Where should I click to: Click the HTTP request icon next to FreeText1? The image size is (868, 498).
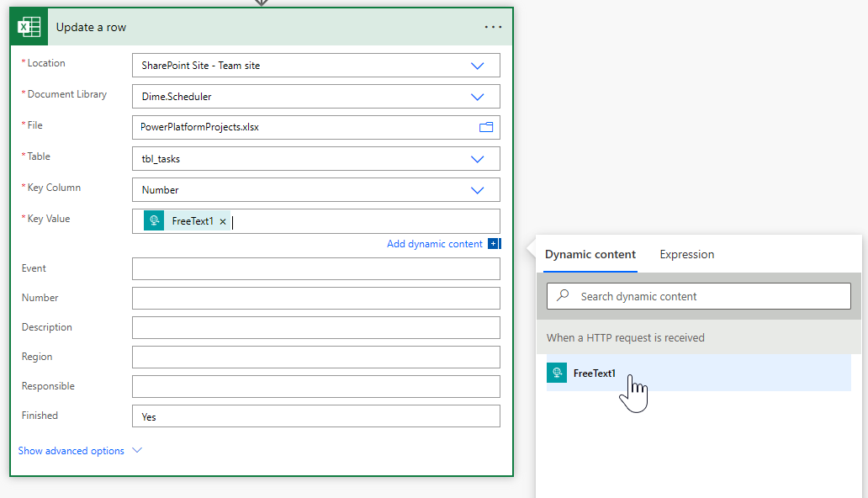(557, 373)
